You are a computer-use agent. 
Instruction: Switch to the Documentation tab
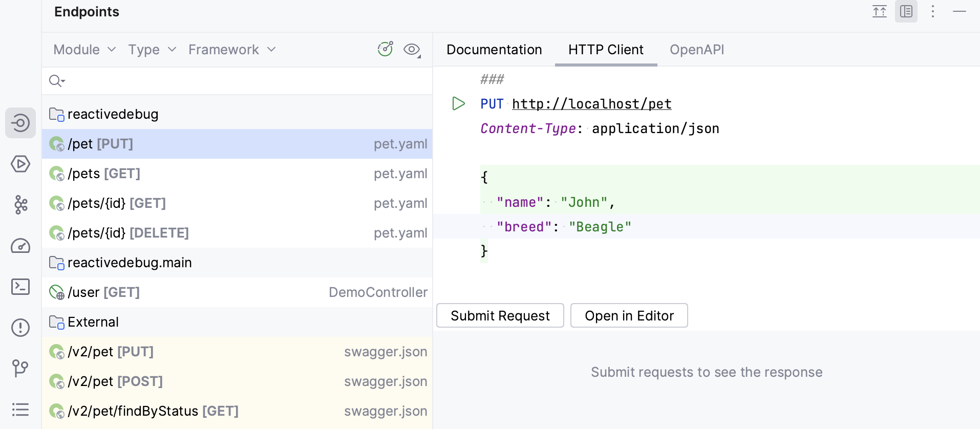click(494, 50)
